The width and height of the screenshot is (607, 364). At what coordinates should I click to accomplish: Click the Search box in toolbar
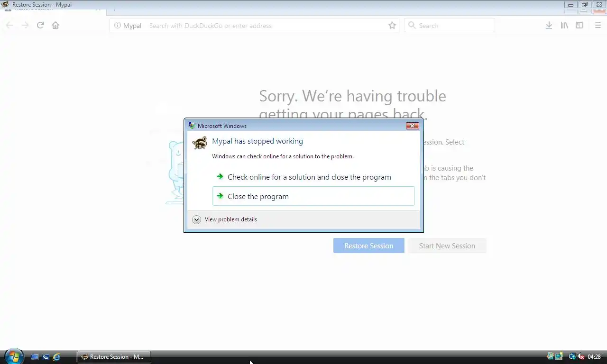pyautogui.click(x=450, y=26)
